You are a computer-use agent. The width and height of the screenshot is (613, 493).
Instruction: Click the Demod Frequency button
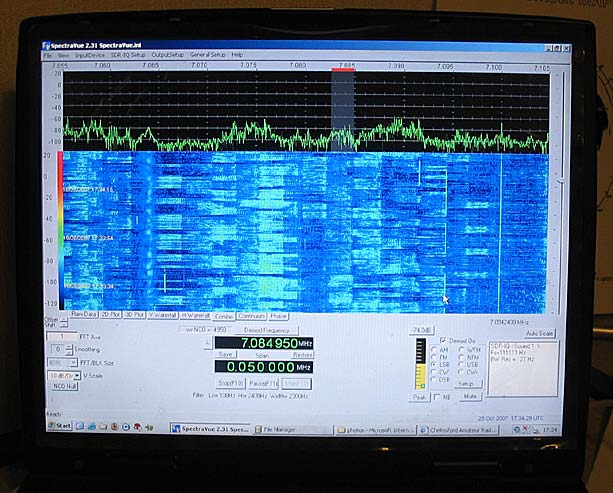[267, 330]
